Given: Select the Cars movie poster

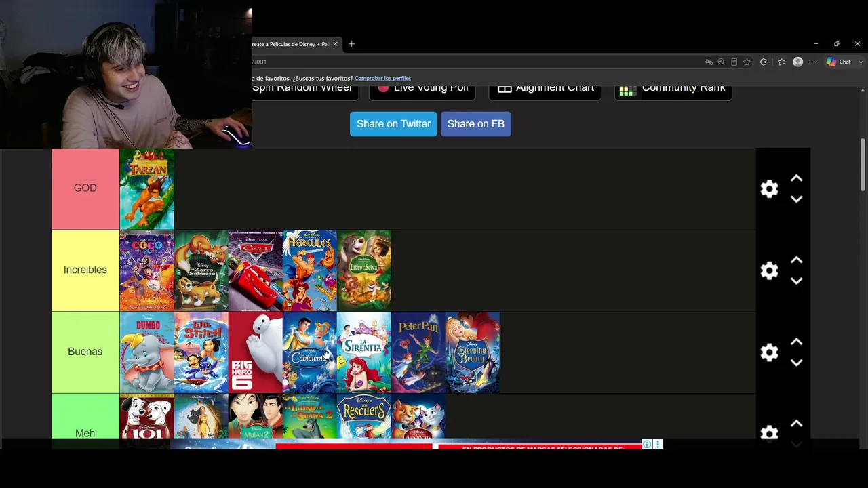Looking at the screenshot, I should point(256,270).
